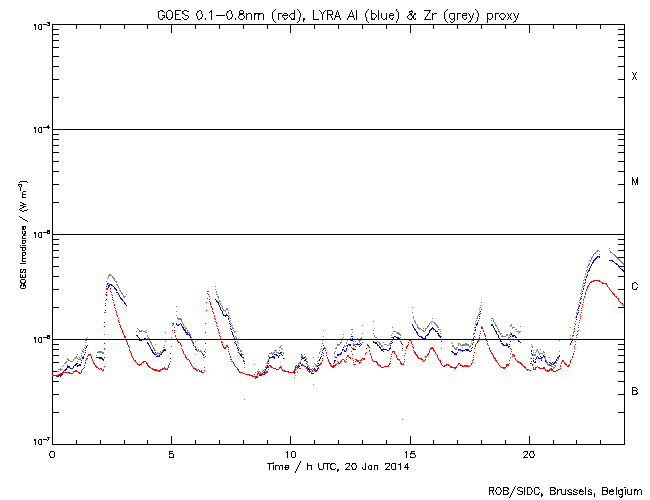
Task: Click the grey Zr peak near hour 2.5
Action: click(x=111, y=273)
